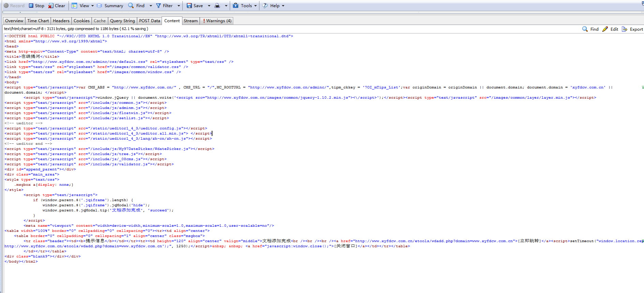
Task: Expand the View dropdown arrow
Action: pos(92,6)
